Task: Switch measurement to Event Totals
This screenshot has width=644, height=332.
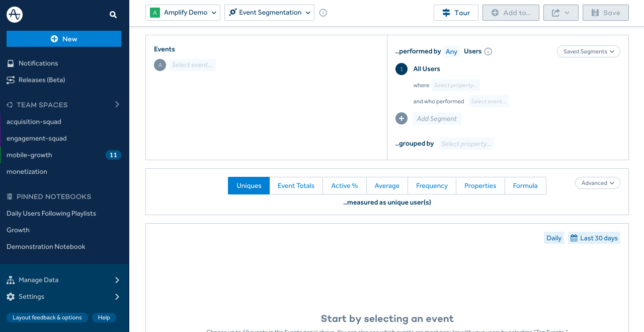Action: pyautogui.click(x=296, y=185)
